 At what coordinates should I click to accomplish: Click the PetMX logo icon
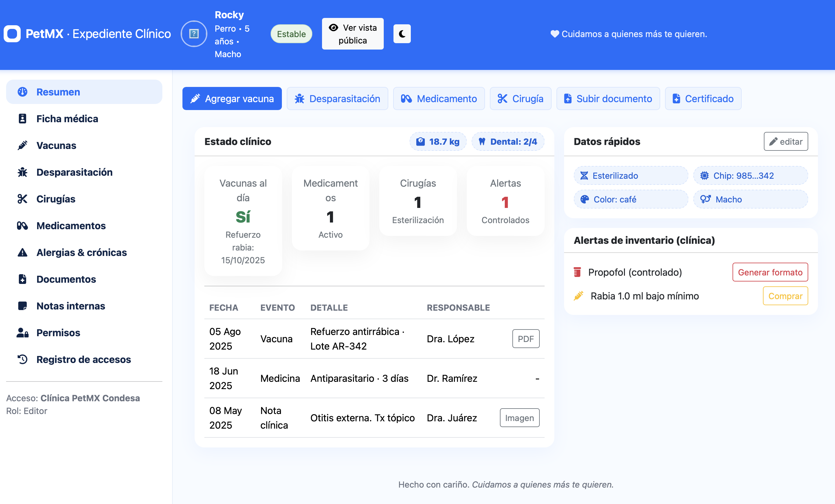(12, 34)
